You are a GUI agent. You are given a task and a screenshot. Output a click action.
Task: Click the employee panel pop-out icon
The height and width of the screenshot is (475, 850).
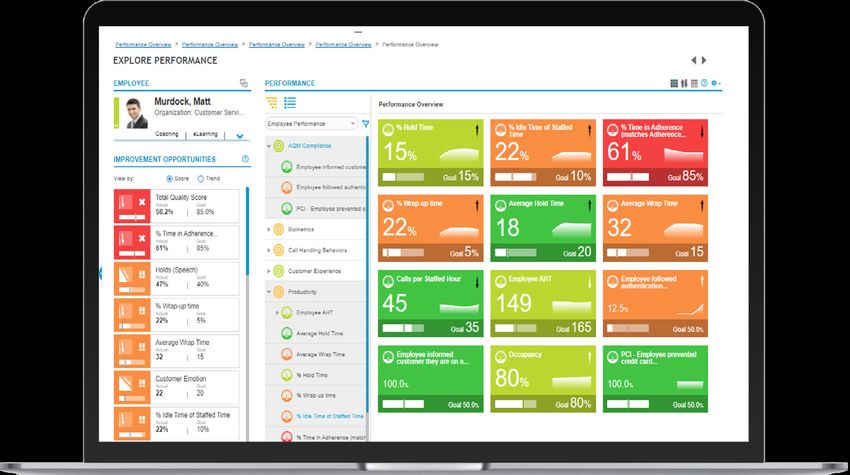click(x=244, y=83)
